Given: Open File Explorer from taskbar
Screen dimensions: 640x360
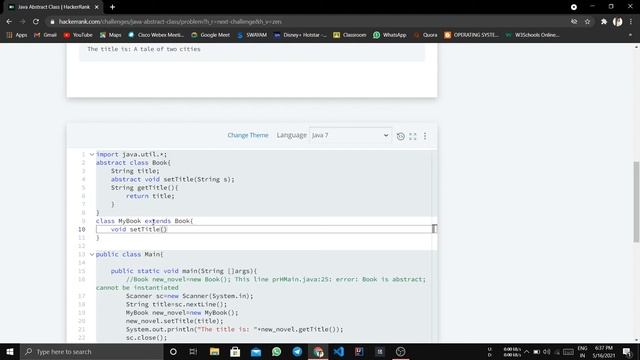Looking at the screenshot, I should pos(214,351).
